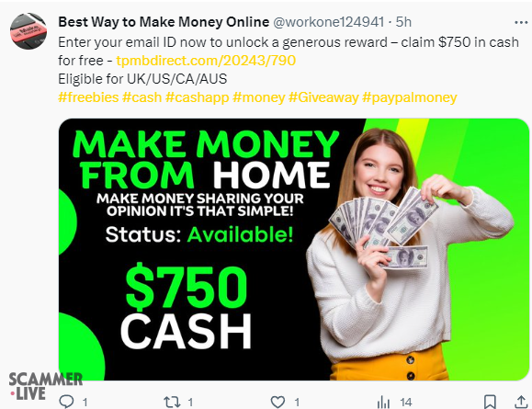Like the tweet with heart icon
The image size is (532, 409).
pos(277,403)
